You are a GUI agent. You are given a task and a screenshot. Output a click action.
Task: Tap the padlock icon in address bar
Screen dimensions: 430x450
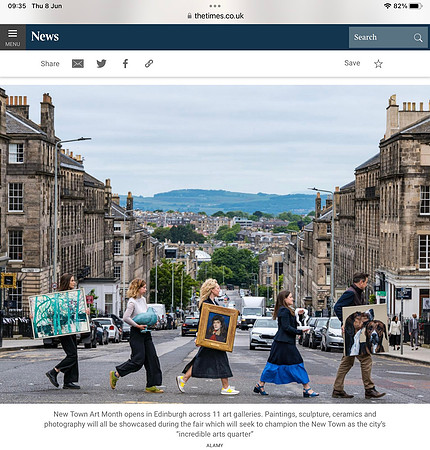pos(189,16)
